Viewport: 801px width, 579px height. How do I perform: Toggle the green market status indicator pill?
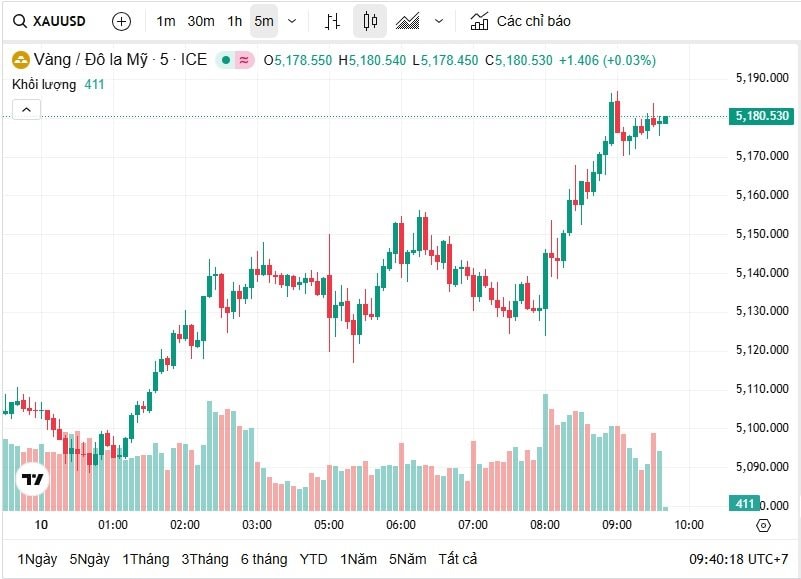[x=237, y=60]
